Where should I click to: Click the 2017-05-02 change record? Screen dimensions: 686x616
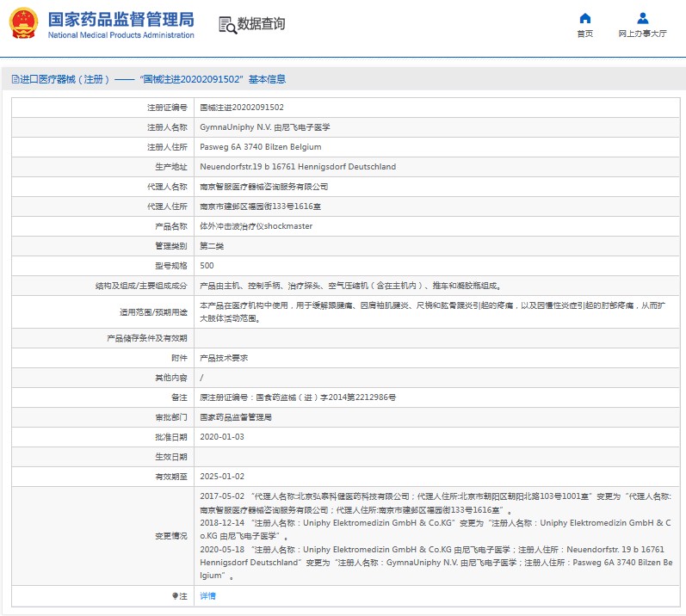pyautogui.click(x=436, y=503)
